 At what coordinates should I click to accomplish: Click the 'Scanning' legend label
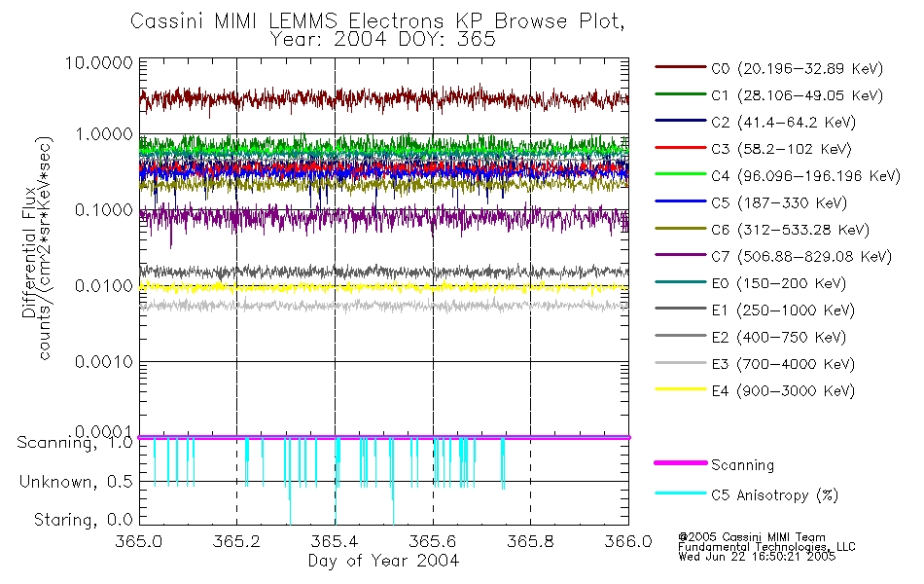(742, 465)
